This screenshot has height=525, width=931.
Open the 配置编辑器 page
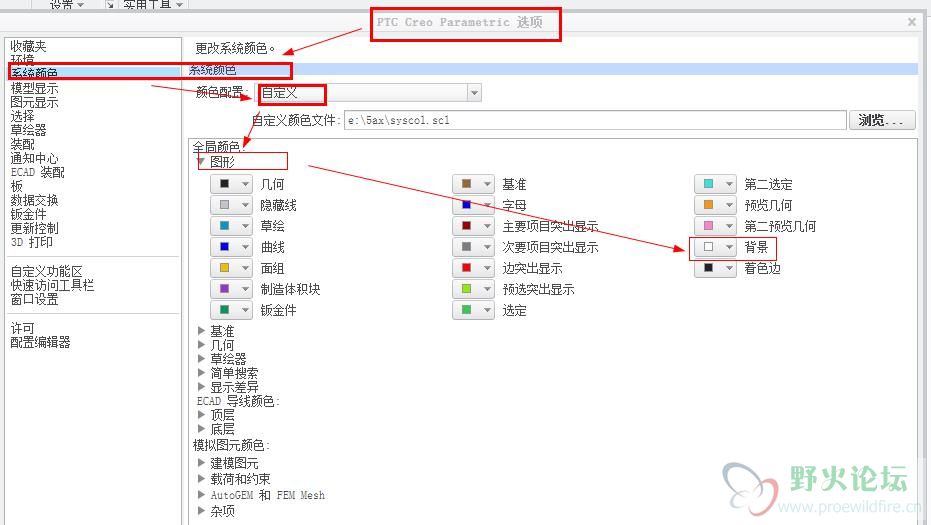(x=40, y=342)
